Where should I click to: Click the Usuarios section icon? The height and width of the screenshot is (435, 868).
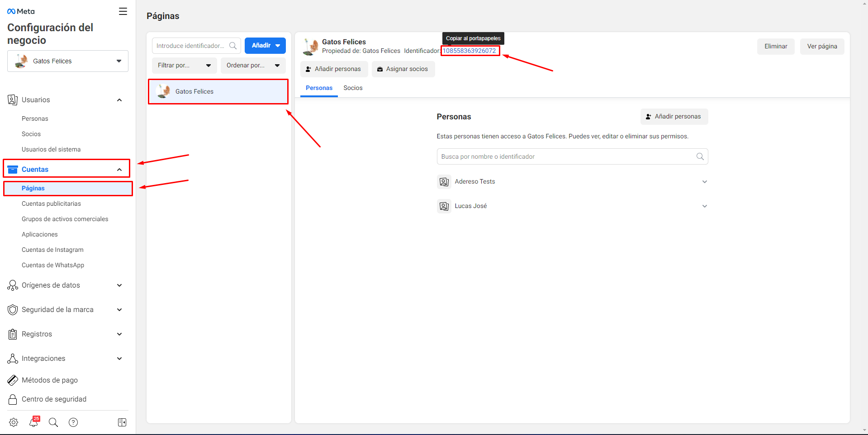coord(13,100)
